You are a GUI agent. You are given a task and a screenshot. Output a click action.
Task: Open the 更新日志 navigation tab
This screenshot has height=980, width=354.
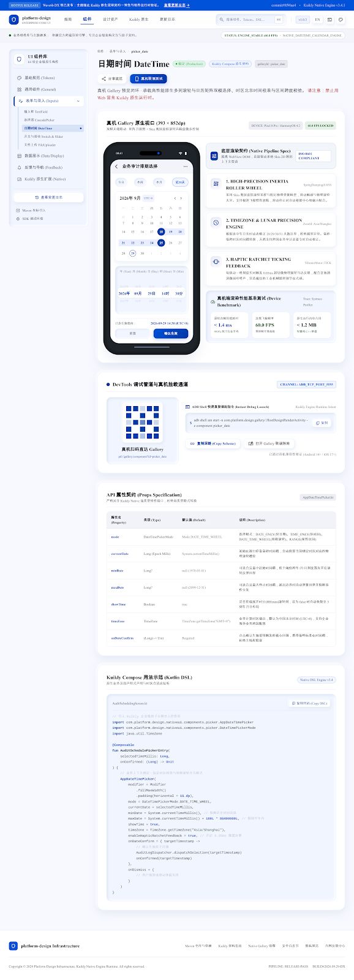click(167, 20)
